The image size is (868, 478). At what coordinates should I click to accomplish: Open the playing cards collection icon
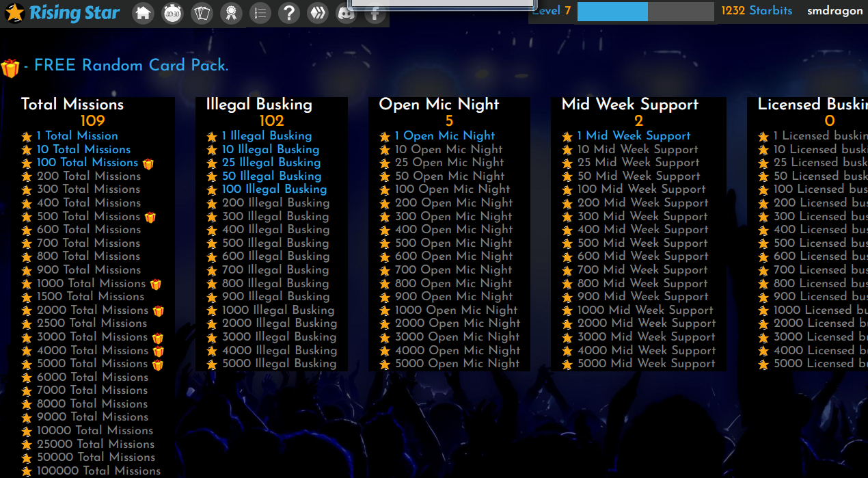click(202, 13)
